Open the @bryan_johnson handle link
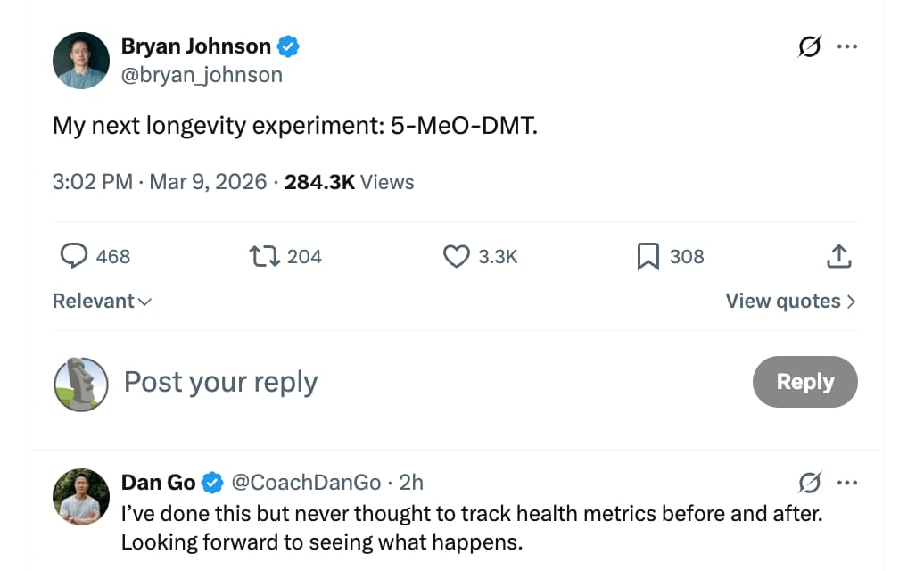 point(202,75)
